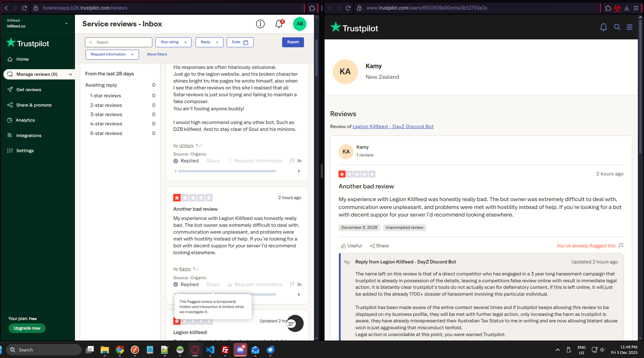
Task: Open the Request information filter dropdown
Action: [112, 54]
